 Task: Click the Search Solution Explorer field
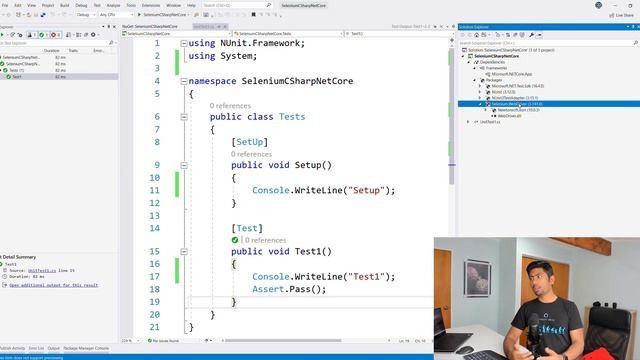click(x=548, y=43)
